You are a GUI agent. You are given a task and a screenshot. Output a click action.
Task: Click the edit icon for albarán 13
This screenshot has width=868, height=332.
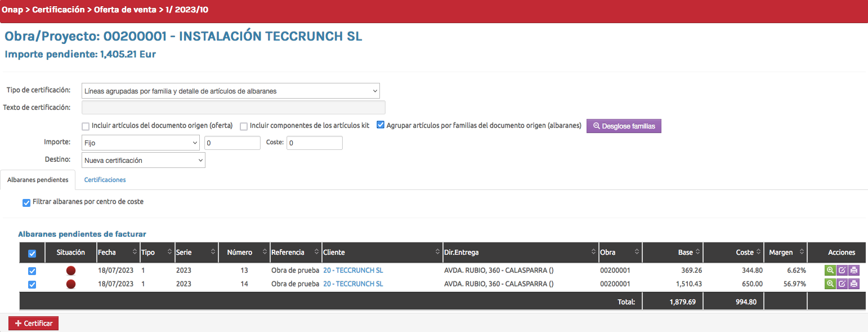tap(842, 271)
